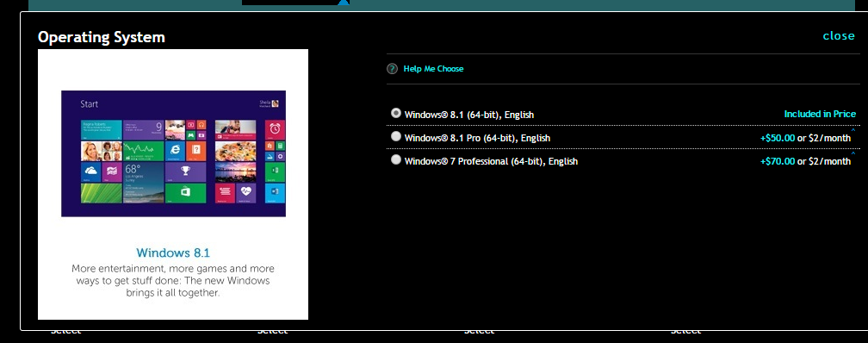Choose Windows 7 Professional radio button
This screenshot has height=343, width=868.
396,159
